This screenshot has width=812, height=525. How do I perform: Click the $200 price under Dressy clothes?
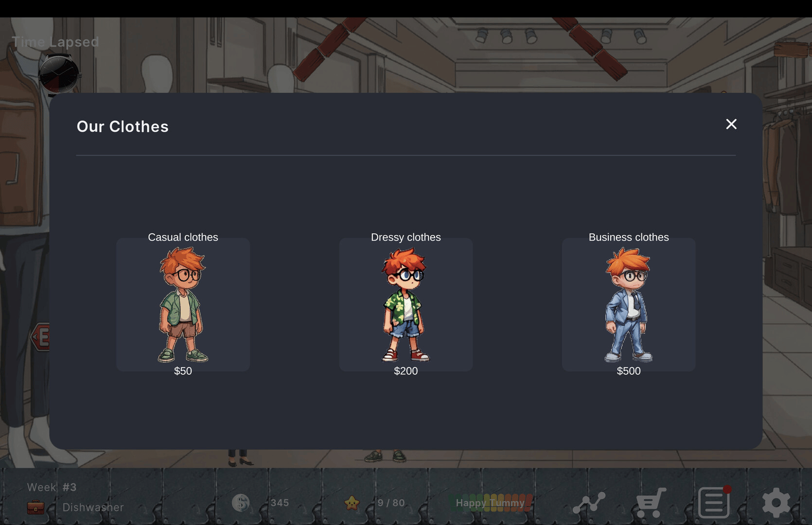(x=406, y=371)
